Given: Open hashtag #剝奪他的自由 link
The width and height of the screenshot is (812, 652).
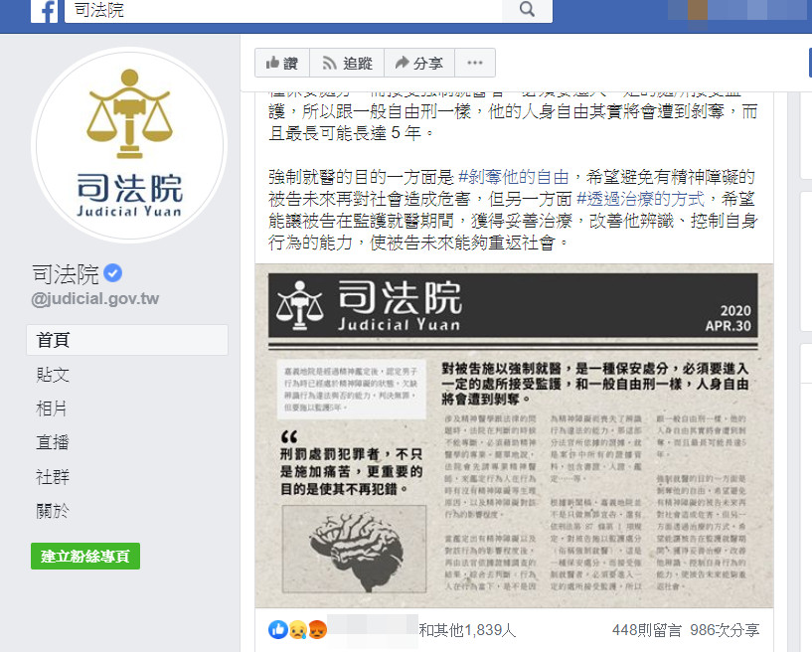Looking at the screenshot, I should click(x=514, y=177).
